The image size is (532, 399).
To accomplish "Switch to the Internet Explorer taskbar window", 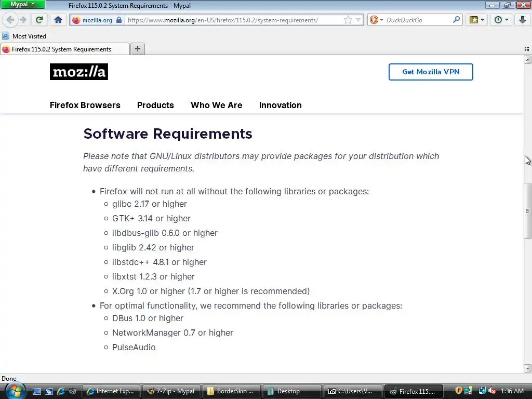I will pyautogui.click(x=111, y=391).
